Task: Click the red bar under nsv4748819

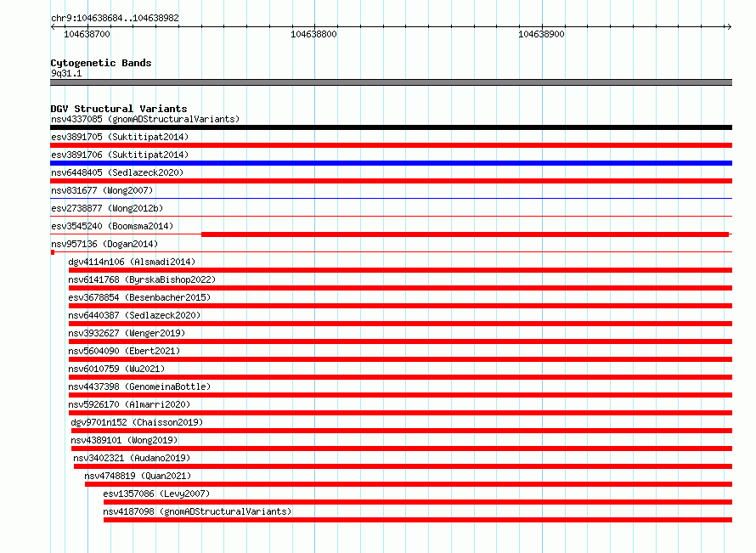Action: pyautogui.click(x=409, y=484)
